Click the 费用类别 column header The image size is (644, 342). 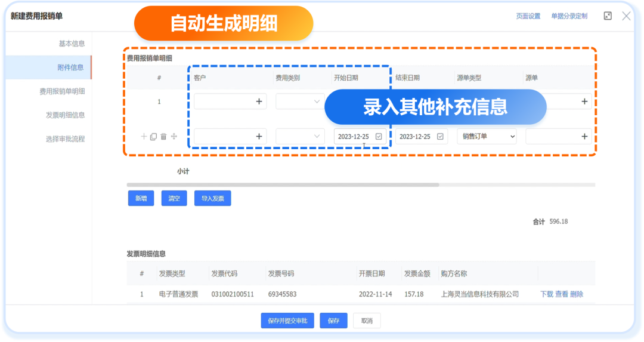tap(287, 78)
